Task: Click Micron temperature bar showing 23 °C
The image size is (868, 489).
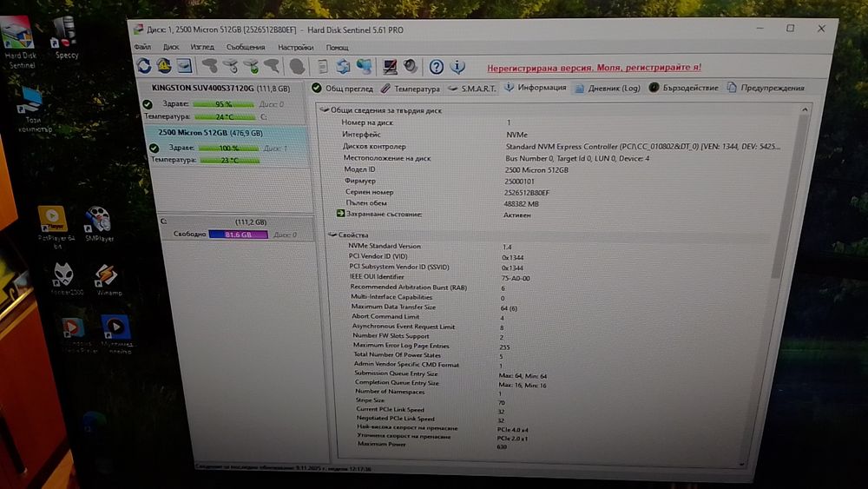Action: click(x=230, y=161)
